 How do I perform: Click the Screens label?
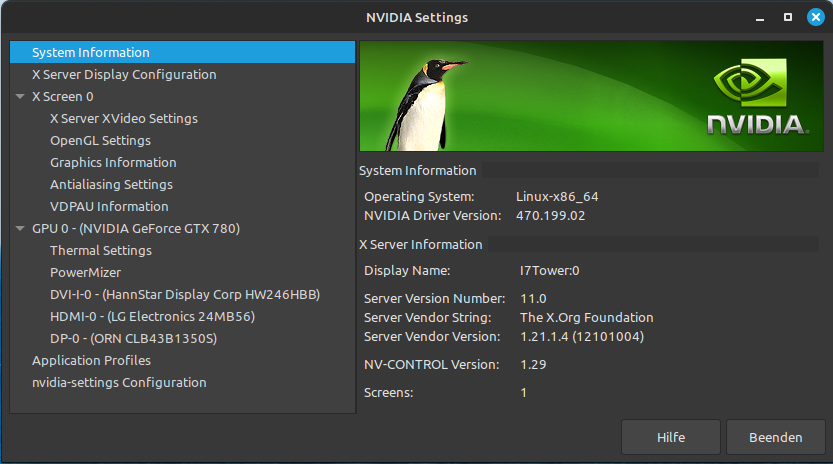[x=388, y=393]
